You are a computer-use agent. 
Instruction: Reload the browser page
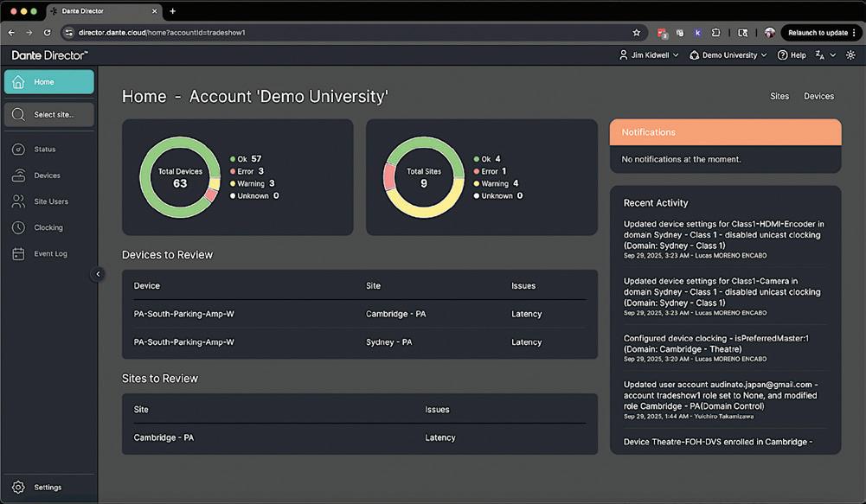pyautogui.click(x=48, y=33)
